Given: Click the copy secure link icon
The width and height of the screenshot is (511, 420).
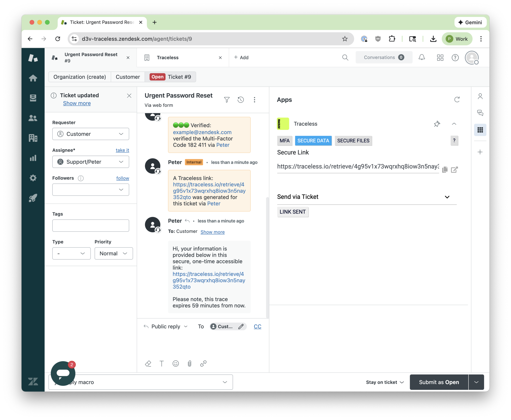Looking at the screenshot, I should (x=445, y=170).
